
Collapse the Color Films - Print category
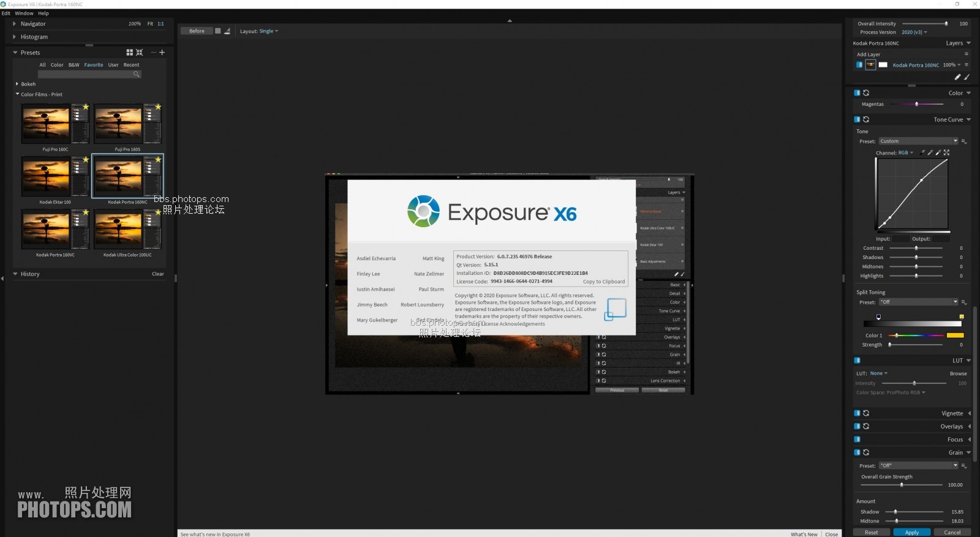17,94
